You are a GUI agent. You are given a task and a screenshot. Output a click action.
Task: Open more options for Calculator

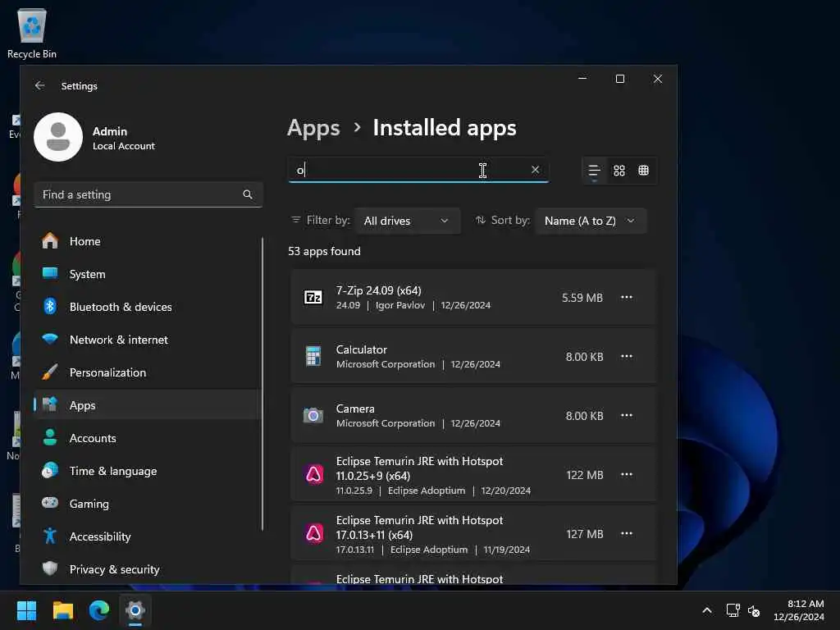(x=626, y=356)
